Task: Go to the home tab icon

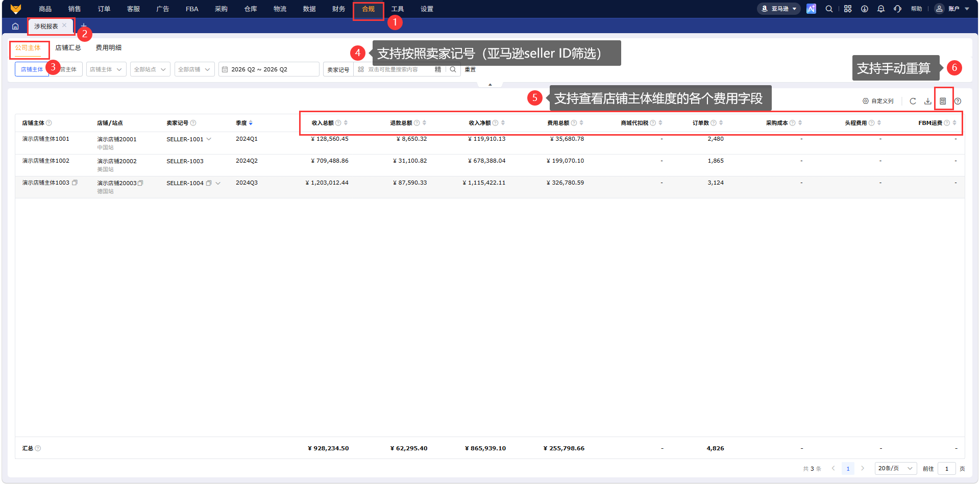Action: pyautogui.click(x=15, y=26)
